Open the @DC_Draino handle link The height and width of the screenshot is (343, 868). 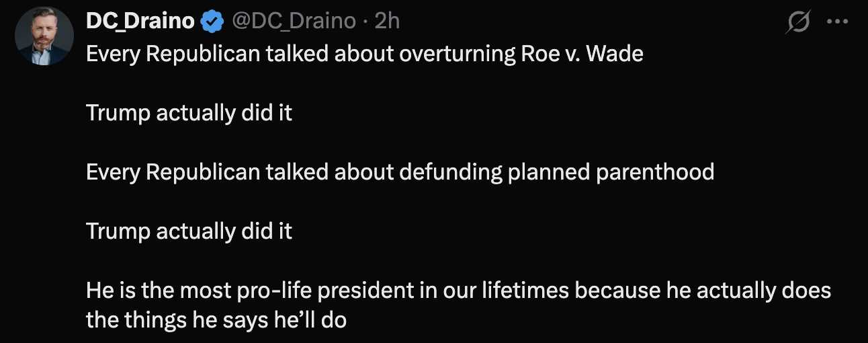click(294, 22)
